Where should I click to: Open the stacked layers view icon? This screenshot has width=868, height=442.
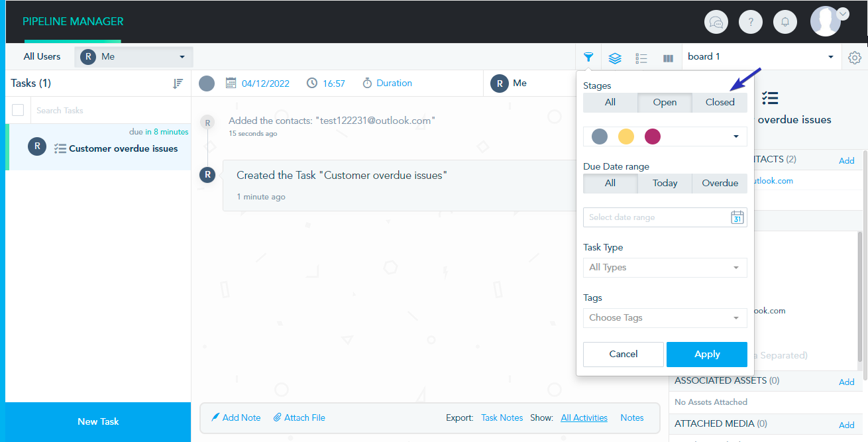pos(615,58)
